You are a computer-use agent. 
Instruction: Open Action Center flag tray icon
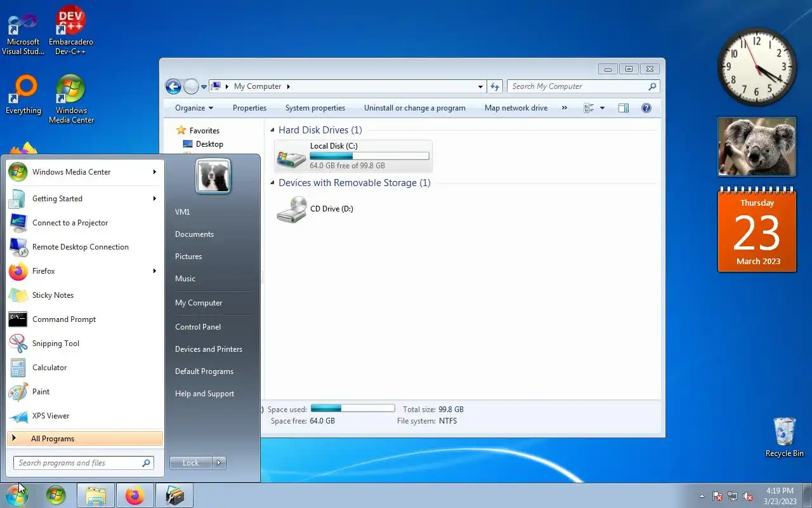(717, 497)
